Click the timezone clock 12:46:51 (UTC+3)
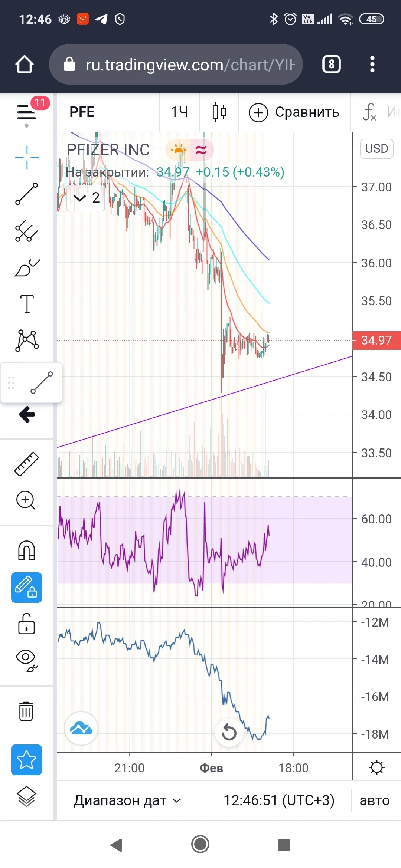Image resolution: width=401 pixels, height=868 pixels. [279, 800]
